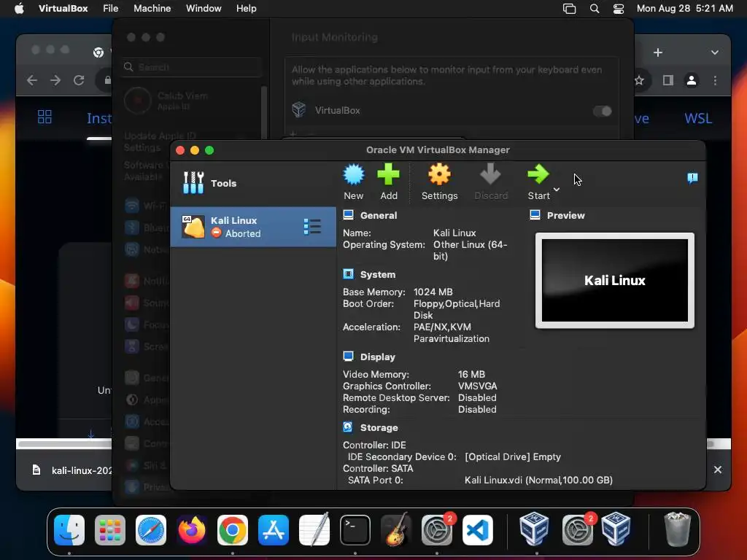Open a new Chrome tab

[658, 52]
